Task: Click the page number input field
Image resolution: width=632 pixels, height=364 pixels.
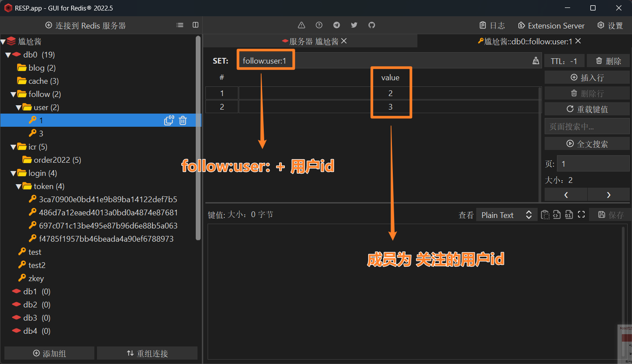Action: click(593, 164)
